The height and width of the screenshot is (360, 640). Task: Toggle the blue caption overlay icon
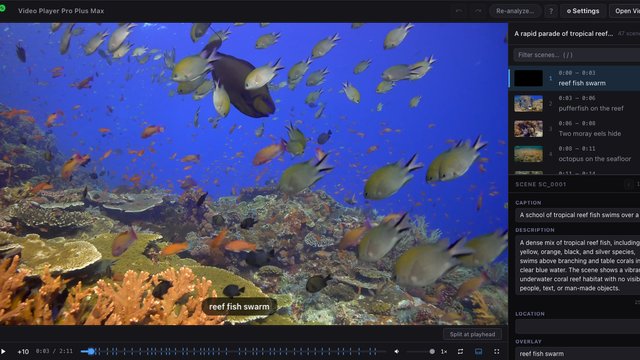point(478,351)
